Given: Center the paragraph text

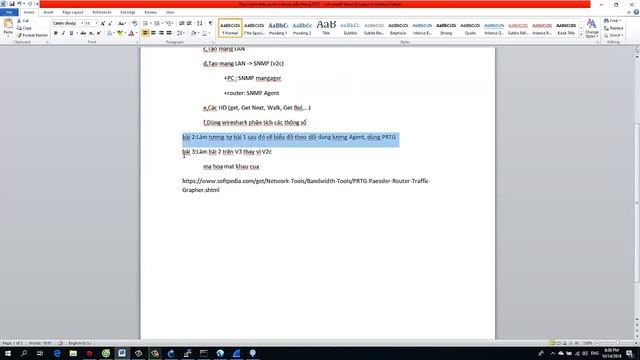Looking at the screenshot, I should (x=153, y=33).
